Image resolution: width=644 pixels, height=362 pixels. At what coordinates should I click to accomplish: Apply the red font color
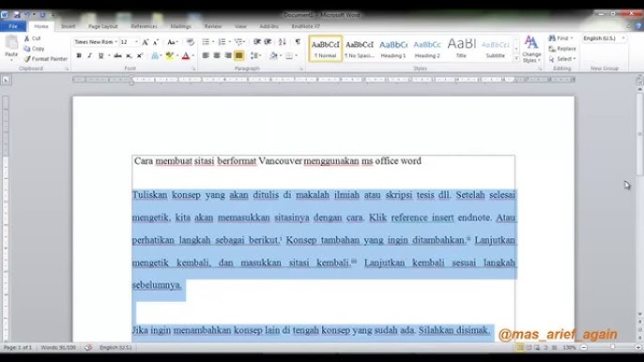(186, 55)
